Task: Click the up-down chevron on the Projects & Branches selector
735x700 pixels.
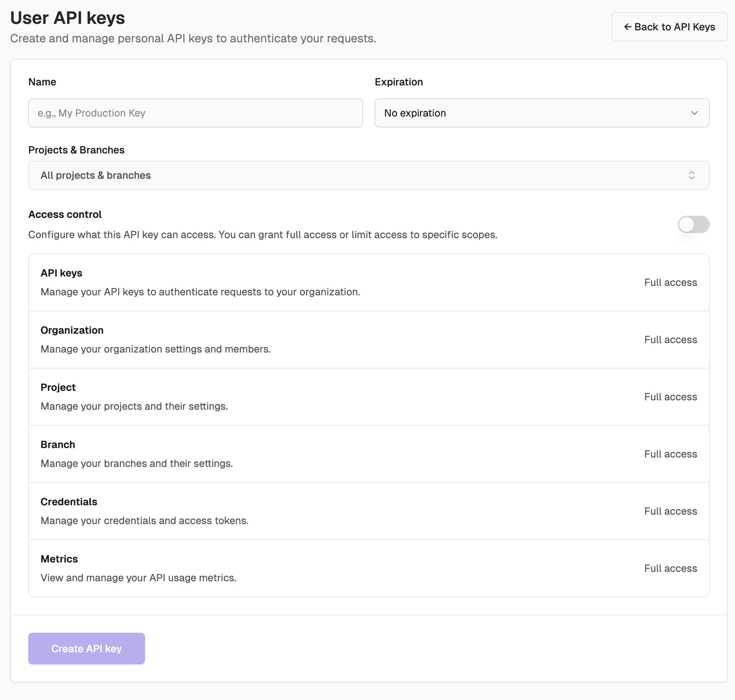Action: pos(692,175)
